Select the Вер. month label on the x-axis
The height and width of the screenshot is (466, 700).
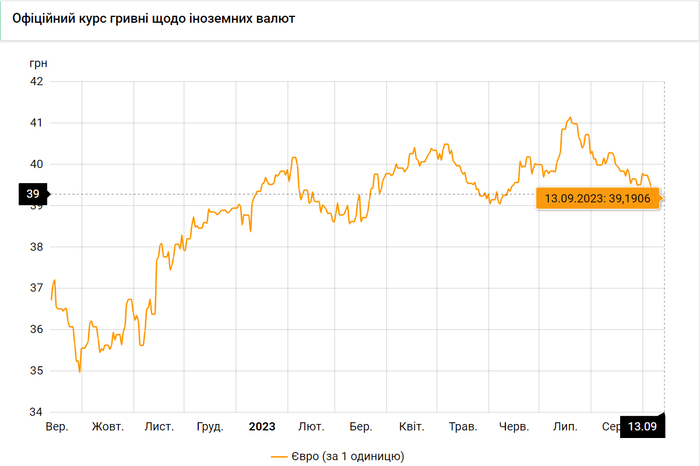pyautogui.click(x=57, y=427)
